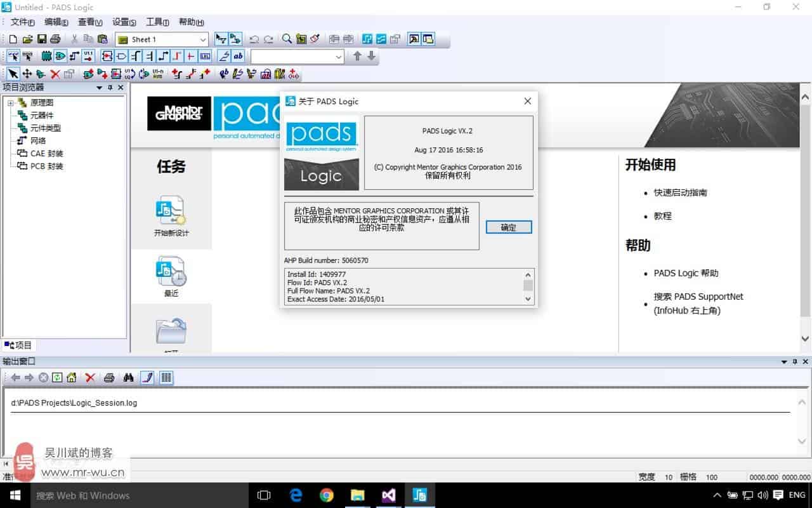The height and width of the screenshot is (508, 812).
Task: Open the empty combo box in the filter toolbar
Action: coord(338,57)
